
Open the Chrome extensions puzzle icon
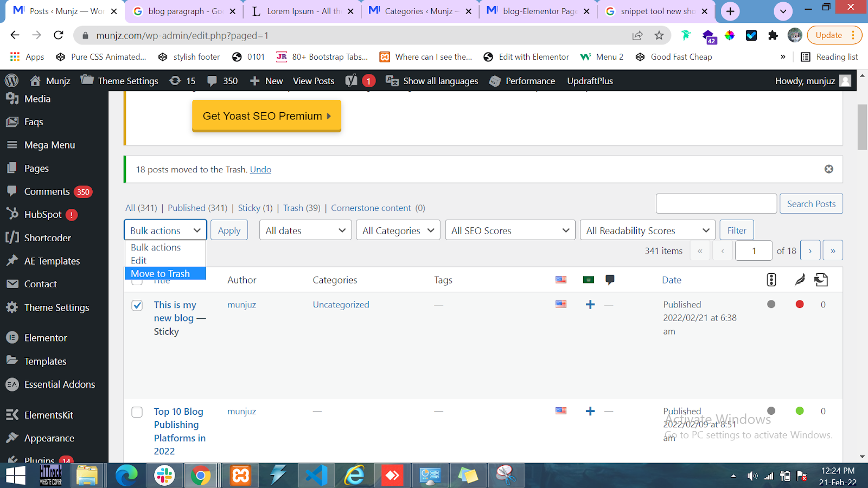click(773, 35)
